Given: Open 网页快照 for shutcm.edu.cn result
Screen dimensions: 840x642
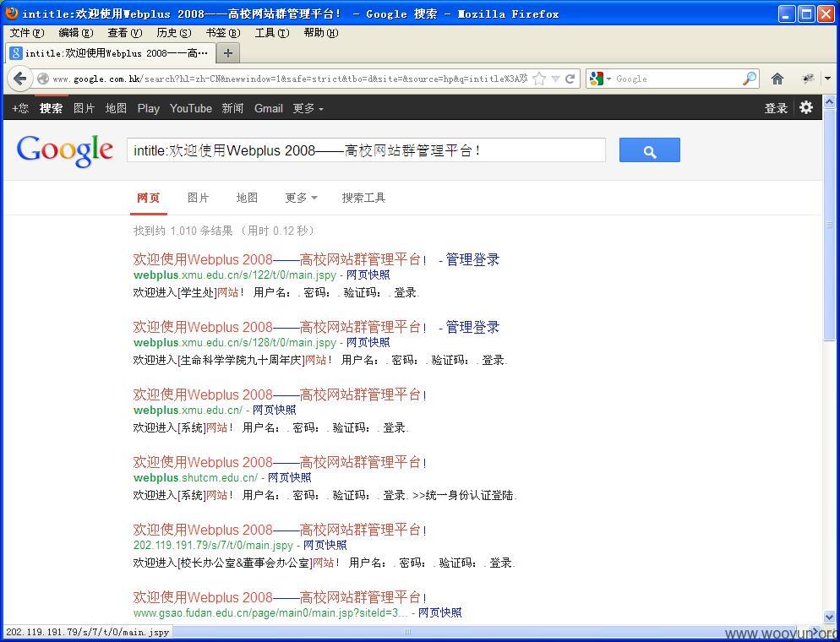Looking at the screenshot, I should 290,477.
